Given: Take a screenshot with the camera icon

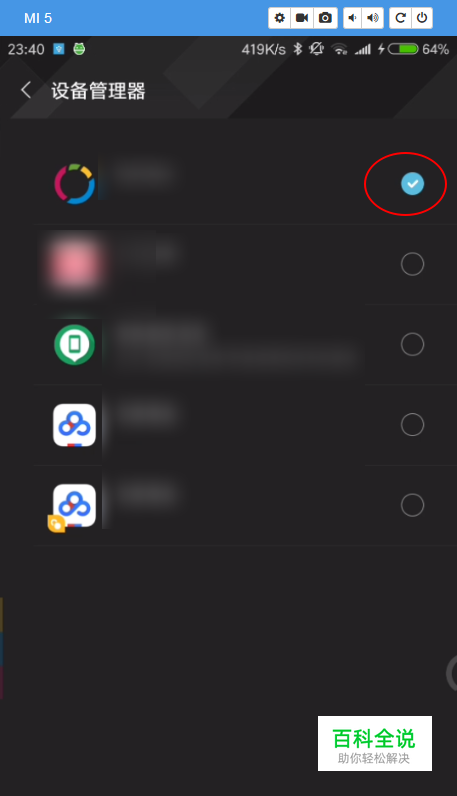Looking at the screenshot, I should tap(325, 18).
